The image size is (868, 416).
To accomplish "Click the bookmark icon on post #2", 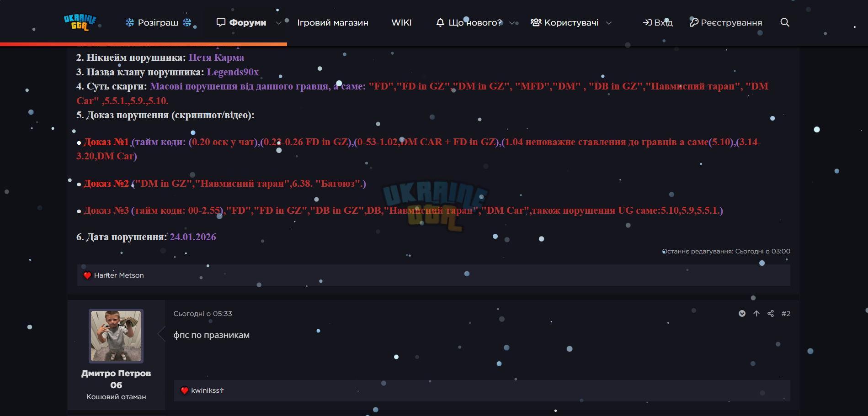I will 742,313.
